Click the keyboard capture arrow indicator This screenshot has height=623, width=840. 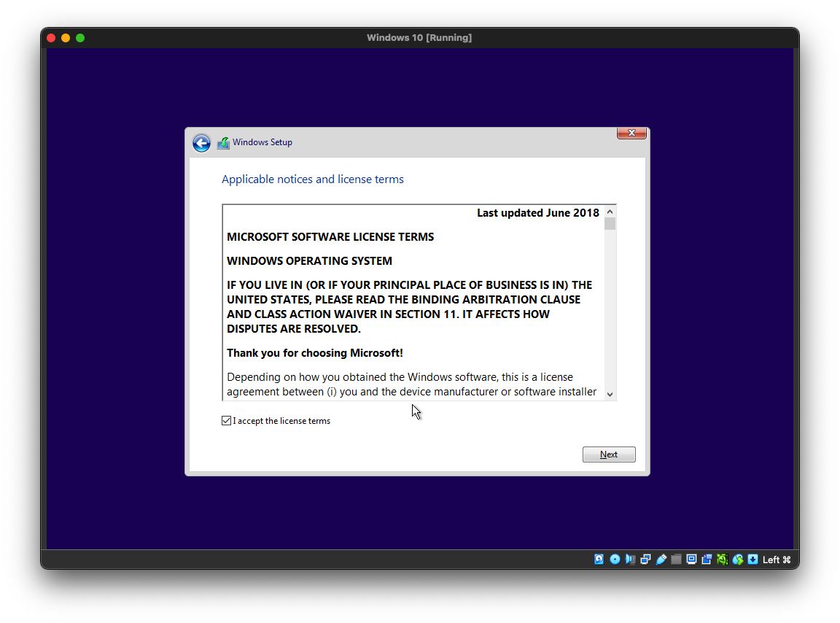click(x=752, y=560)
